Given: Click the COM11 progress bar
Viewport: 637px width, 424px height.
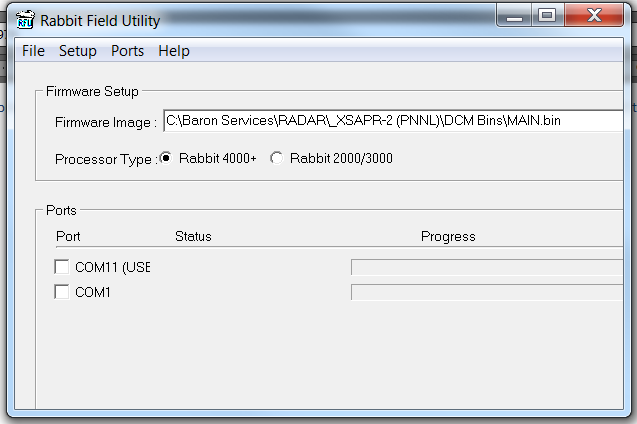Looking at the screenshot, I should (x=487, y=267).
